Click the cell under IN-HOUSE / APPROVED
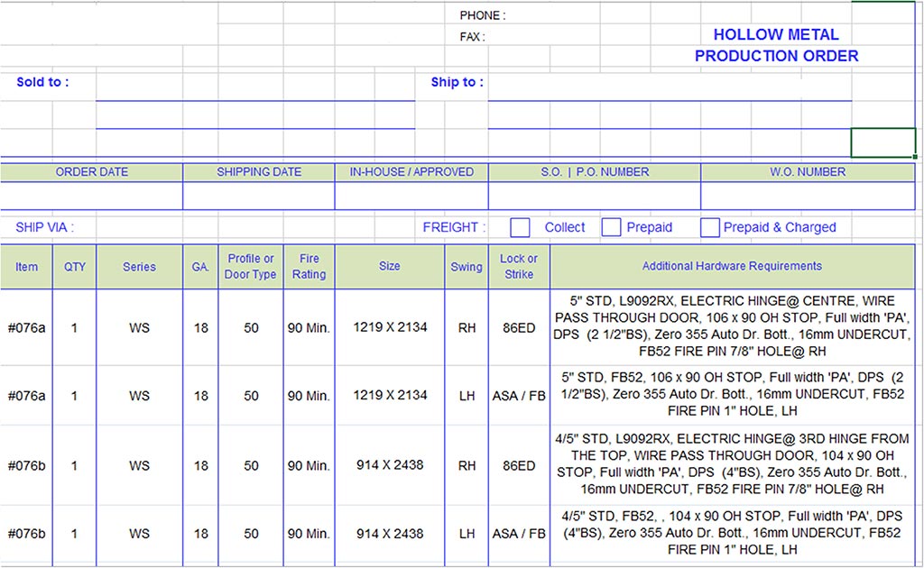This screenshot has width=924, height=568. tap(411, 196)
